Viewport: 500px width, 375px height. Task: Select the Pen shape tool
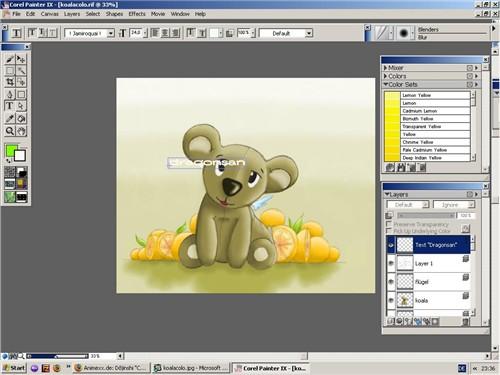click(10, 94)
